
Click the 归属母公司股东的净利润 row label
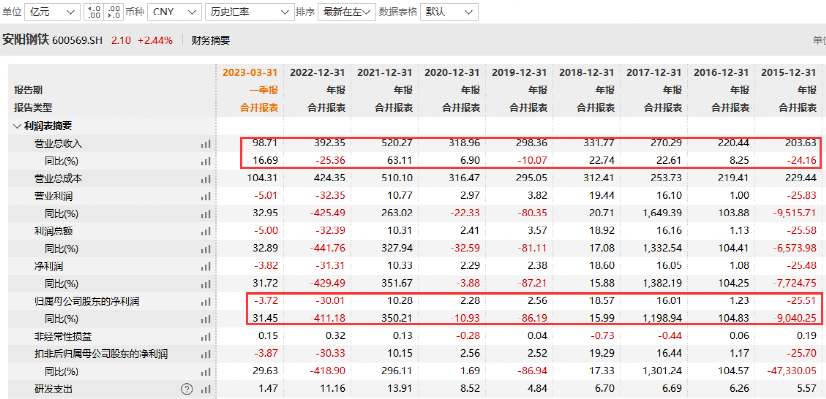coord(87,302)
